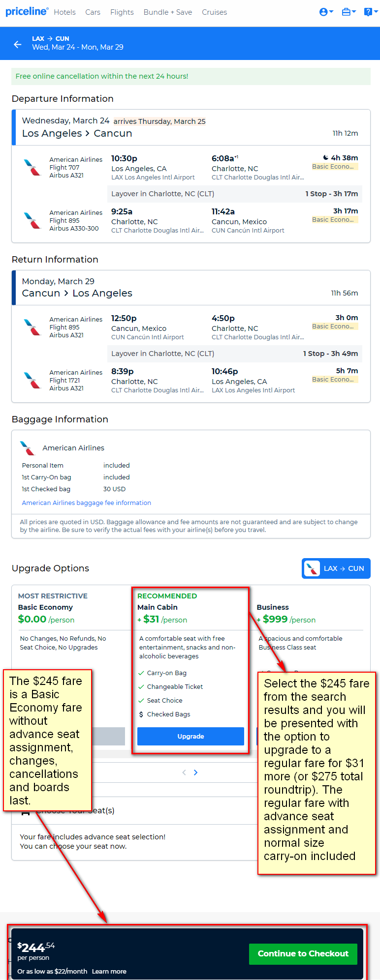Click the Main Cabin Upgrade button
Image resolution: width=380 pixels, height=980 pixels.
point(190,736)
